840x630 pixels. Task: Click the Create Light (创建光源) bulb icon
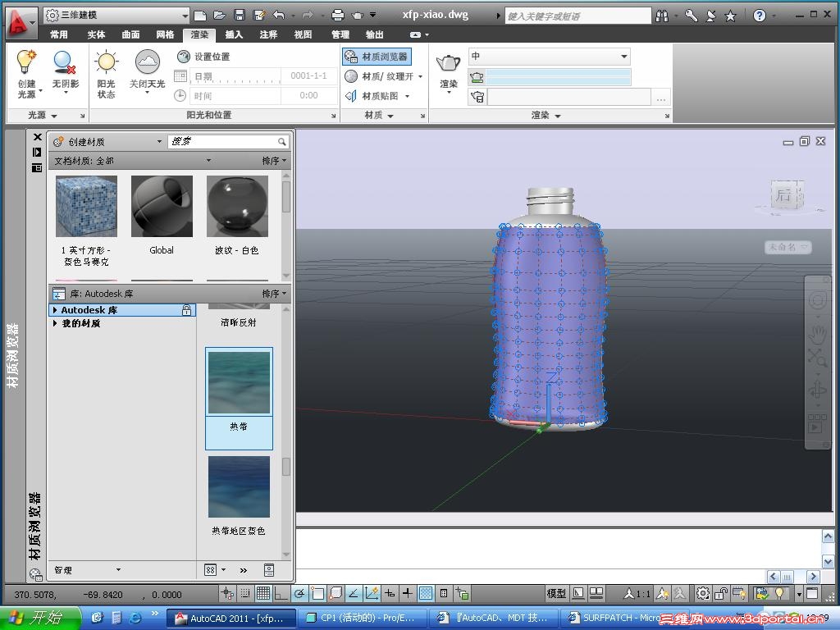[26, 62]
